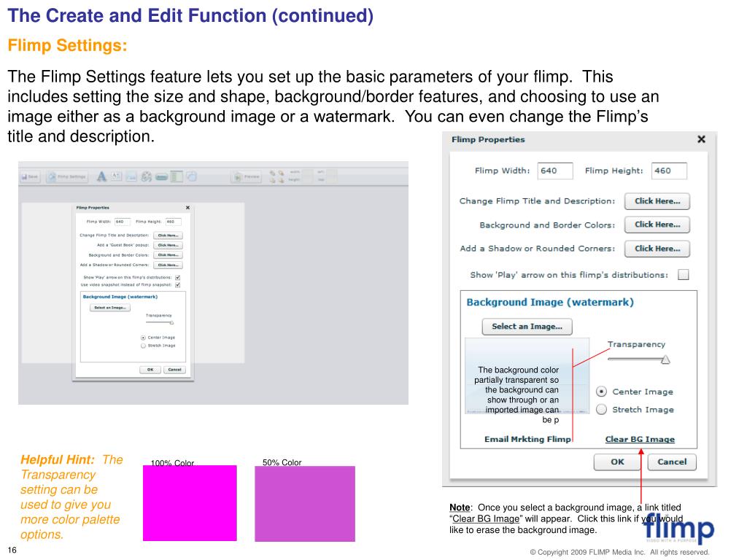Click the background image preview in large dialog
Image resolution: width=747 pixels, height=560 pixels.
(x=527, y=376)
